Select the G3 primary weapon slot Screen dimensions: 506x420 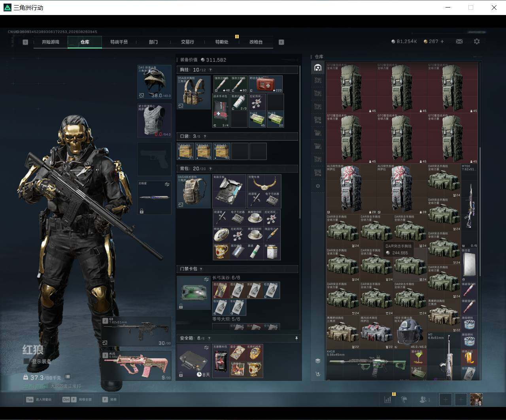click(x=136, y=331)
